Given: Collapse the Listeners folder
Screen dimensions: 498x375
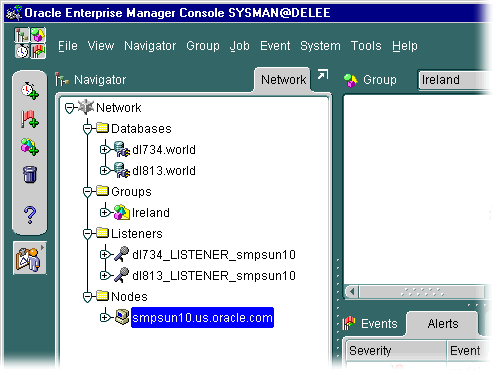Looking at the screenshot, I should pyautogui.click(x=87, y=234).
